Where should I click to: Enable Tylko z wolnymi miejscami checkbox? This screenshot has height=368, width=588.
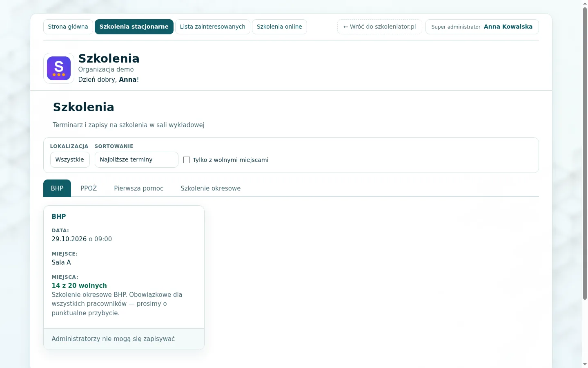[187, 160]
